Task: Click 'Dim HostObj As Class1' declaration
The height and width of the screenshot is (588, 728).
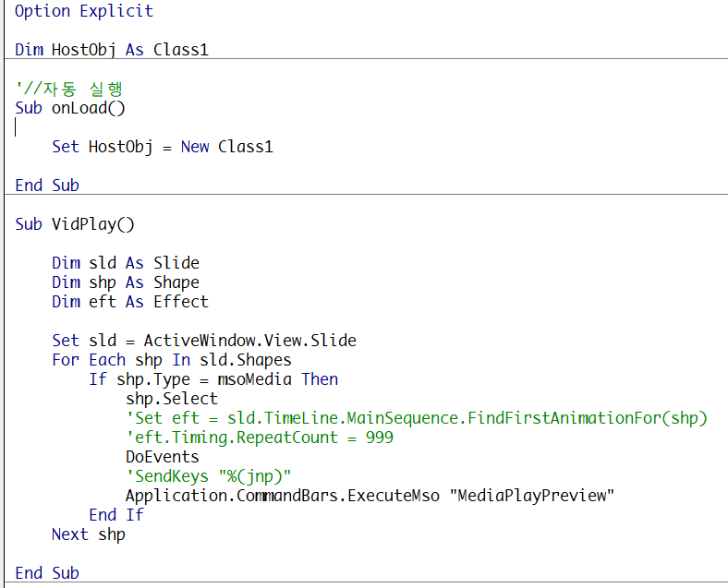Action: 112,50
